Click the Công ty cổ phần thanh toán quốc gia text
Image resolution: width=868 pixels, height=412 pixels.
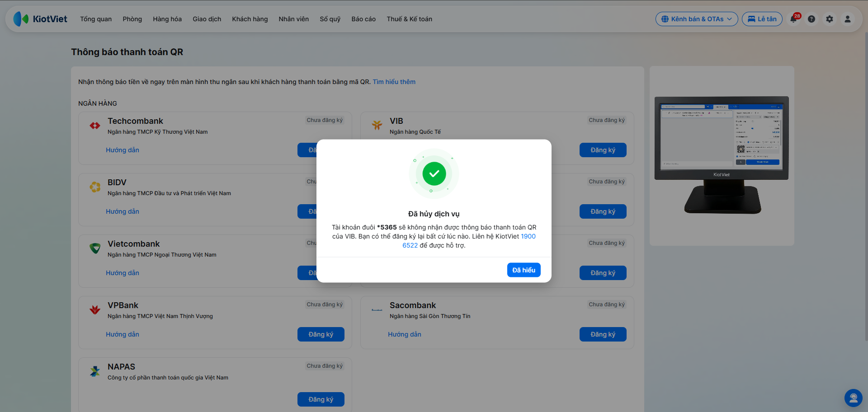point(168,378)
